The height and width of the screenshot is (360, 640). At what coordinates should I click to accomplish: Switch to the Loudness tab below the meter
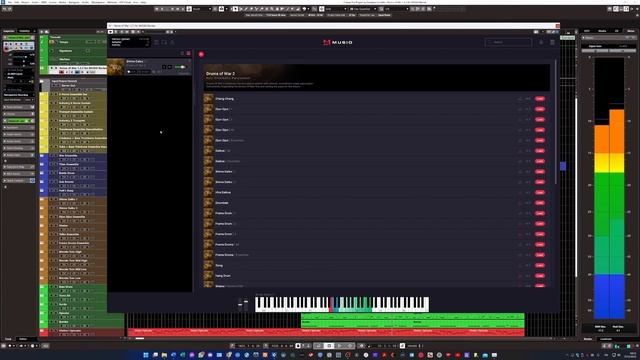606,339
